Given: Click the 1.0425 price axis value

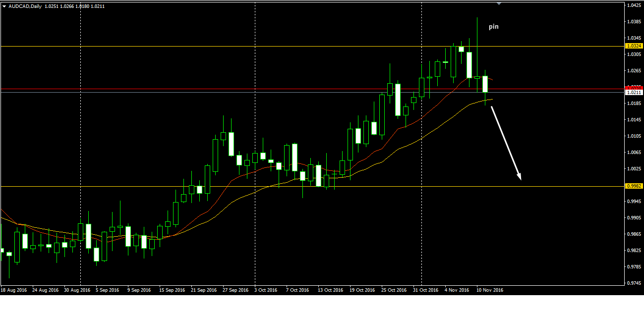Looking at the screenshot, I should pyautogui.click(x=634, y=5).
